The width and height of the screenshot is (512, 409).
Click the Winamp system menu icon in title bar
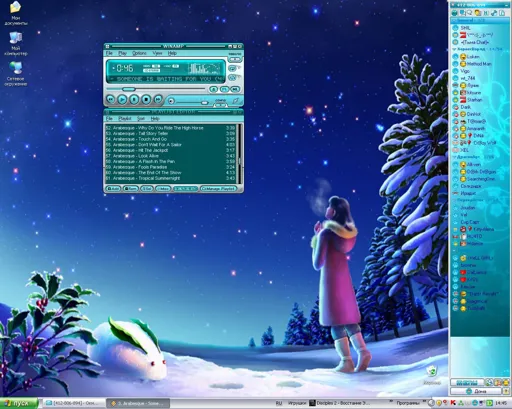coord(107,46)
